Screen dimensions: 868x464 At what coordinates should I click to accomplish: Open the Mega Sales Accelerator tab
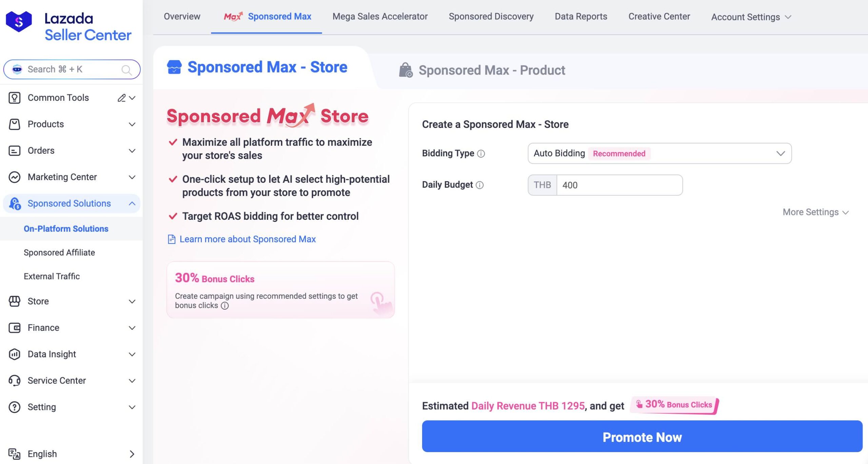tap(380, 16)
